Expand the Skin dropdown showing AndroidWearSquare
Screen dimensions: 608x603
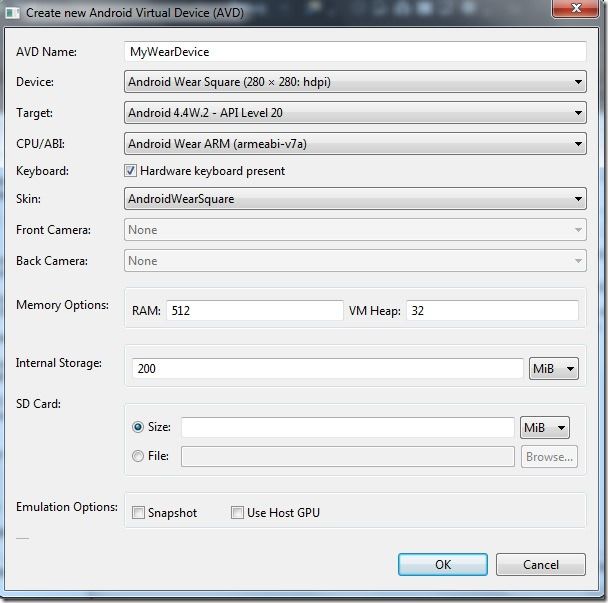pos(355,199)
